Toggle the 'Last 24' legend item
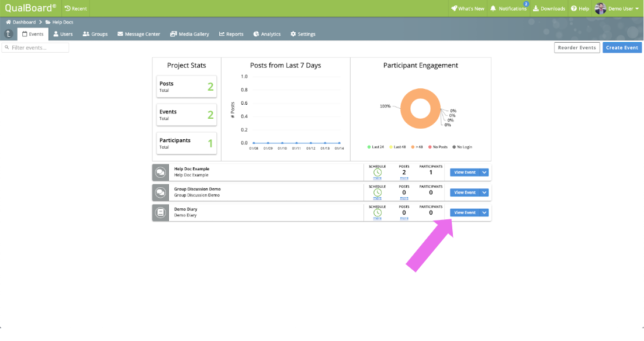This screenshot has width=644, height=341. click(x=375, y=147)
